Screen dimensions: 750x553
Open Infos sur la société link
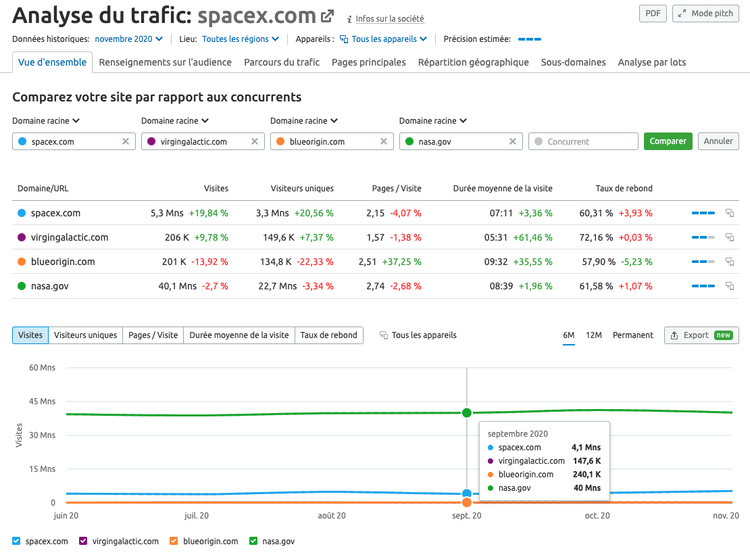pyautogui.click(x=389, y=19)
